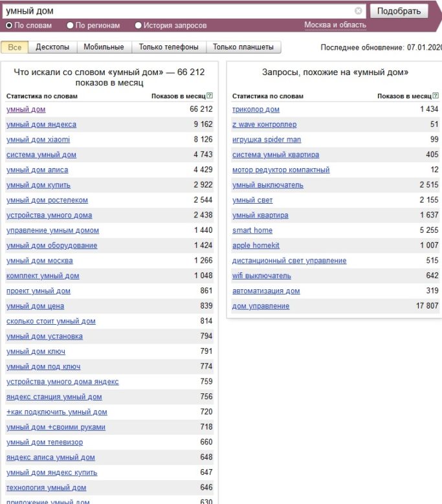Open the 'проект умный дом' link

click(38, 291)
